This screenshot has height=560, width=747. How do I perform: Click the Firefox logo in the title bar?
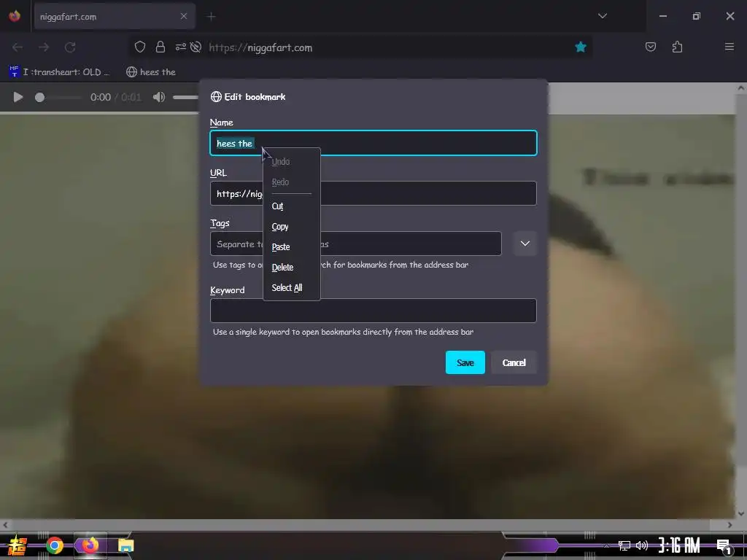click(15, 16)
